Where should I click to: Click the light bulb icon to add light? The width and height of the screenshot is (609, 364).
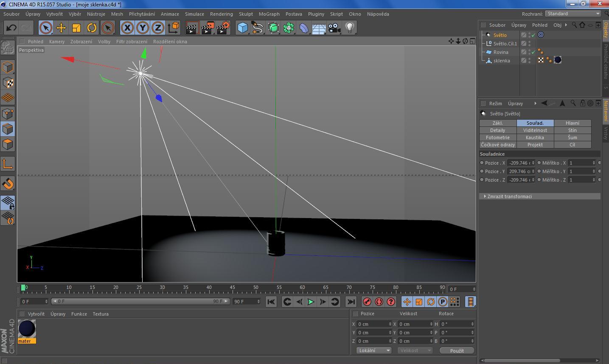(350, 28)
